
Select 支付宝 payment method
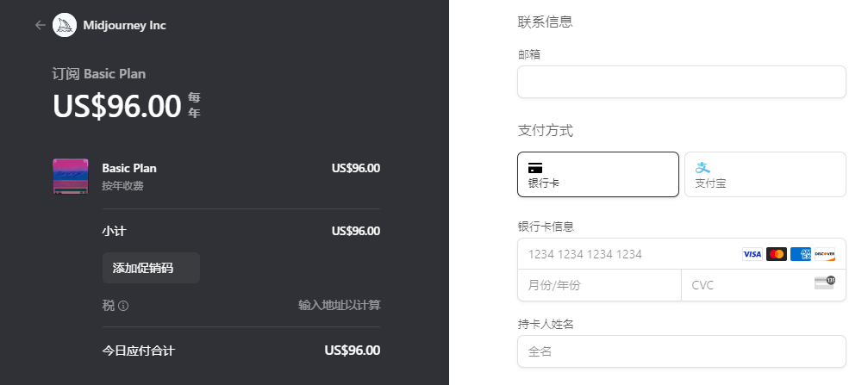click(765, 174)
